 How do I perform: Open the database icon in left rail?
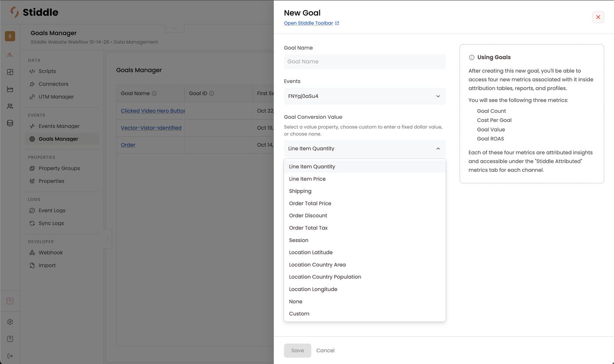click(x=10, y=123)
